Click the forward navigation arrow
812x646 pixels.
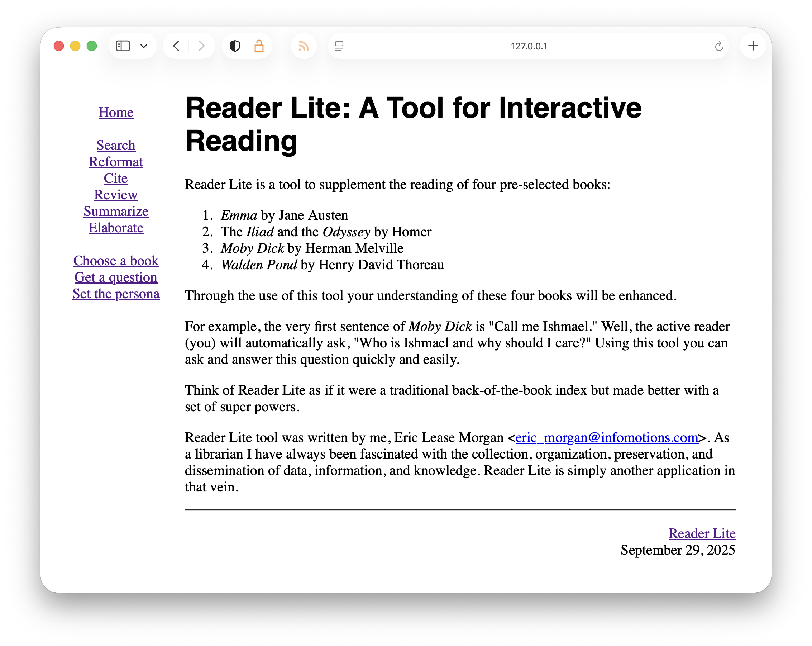click(x=201, y=46)
